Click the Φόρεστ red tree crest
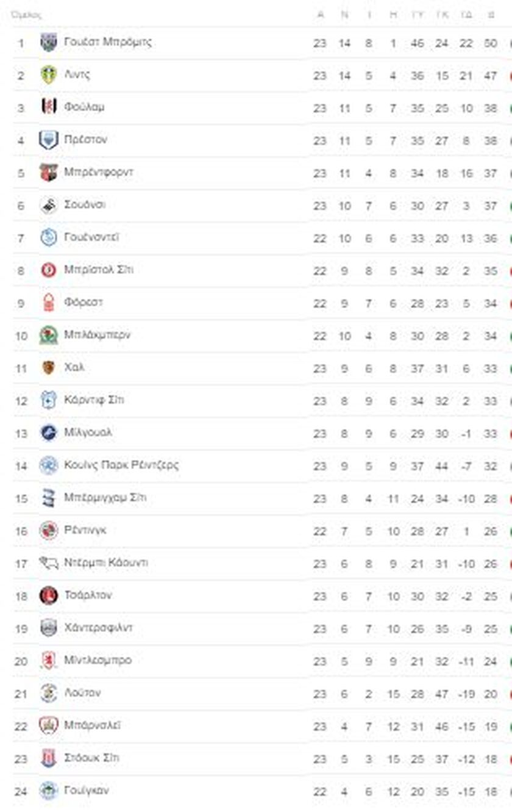 click(x=49, y=303)
